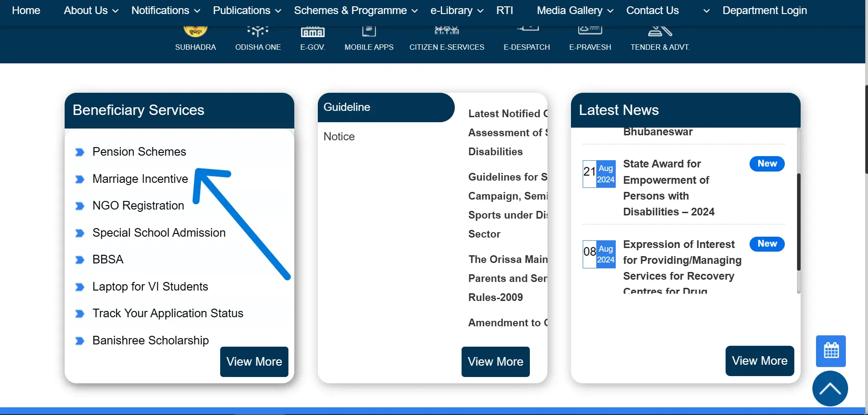This screenshot has width=868, height=415.
Task: Open the BBSA link
Action: pyautogui.click(x=108, y=259)
